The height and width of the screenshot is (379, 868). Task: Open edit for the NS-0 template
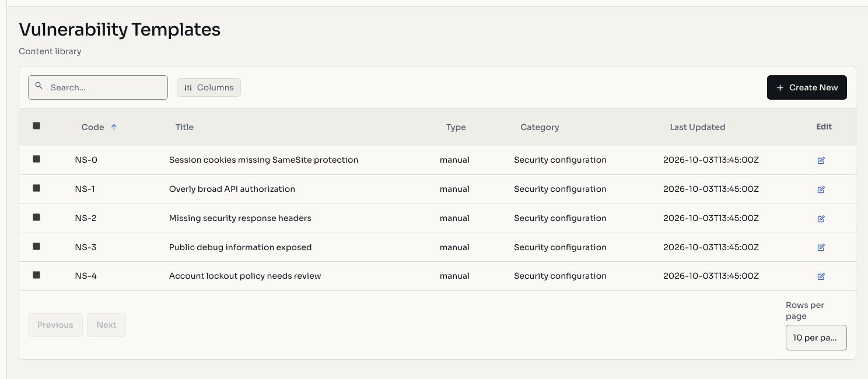coord(821,160)
